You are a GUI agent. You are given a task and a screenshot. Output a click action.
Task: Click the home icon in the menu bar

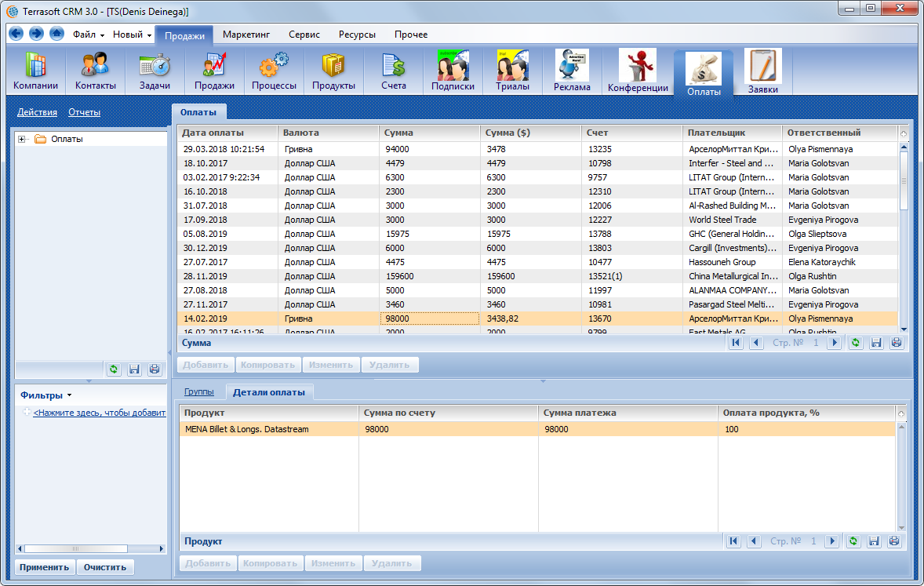pyautogui.click(x=56, y=34)
